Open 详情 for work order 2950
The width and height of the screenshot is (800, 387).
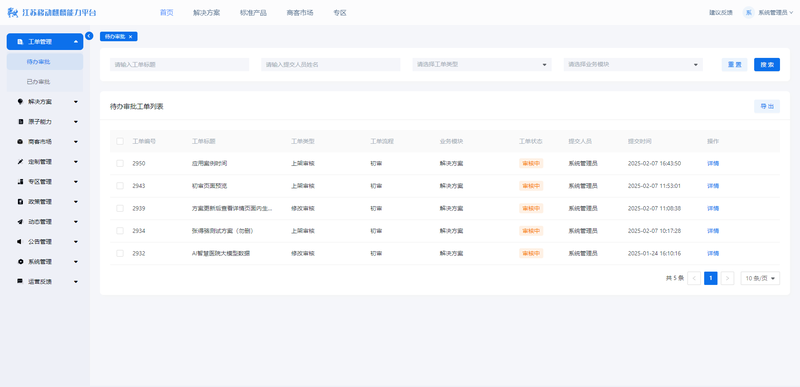point(713,164)
